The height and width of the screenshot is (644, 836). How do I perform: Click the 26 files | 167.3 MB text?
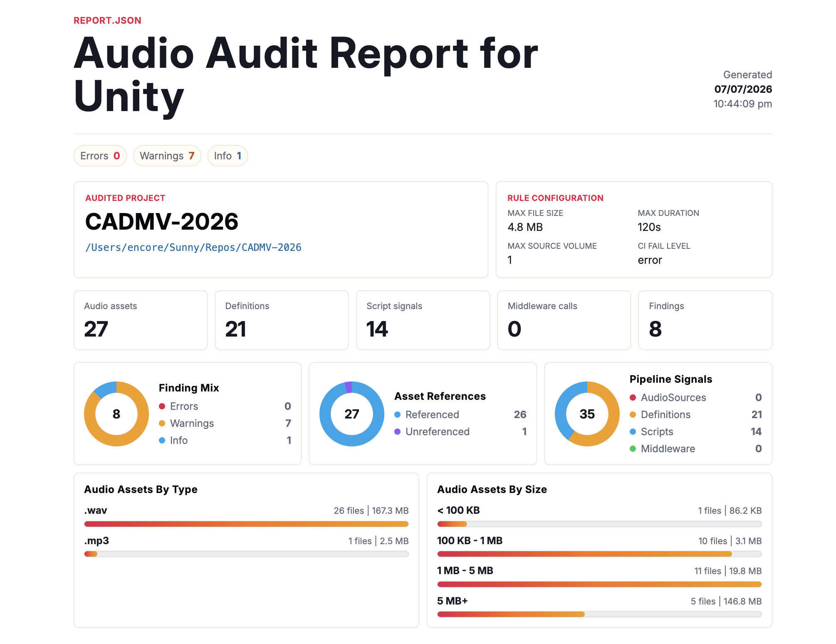click(371, 510)
